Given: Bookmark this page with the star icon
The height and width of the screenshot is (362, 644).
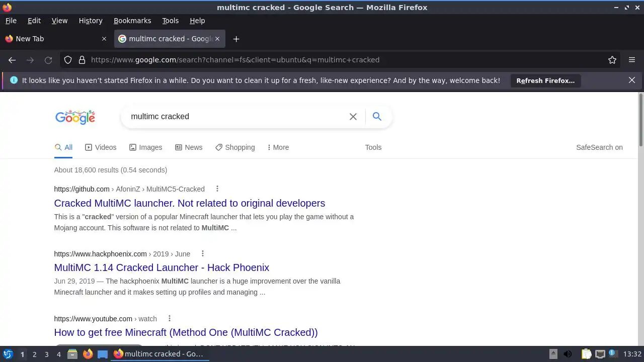Looking at the screenshot, I should [612, 60].
